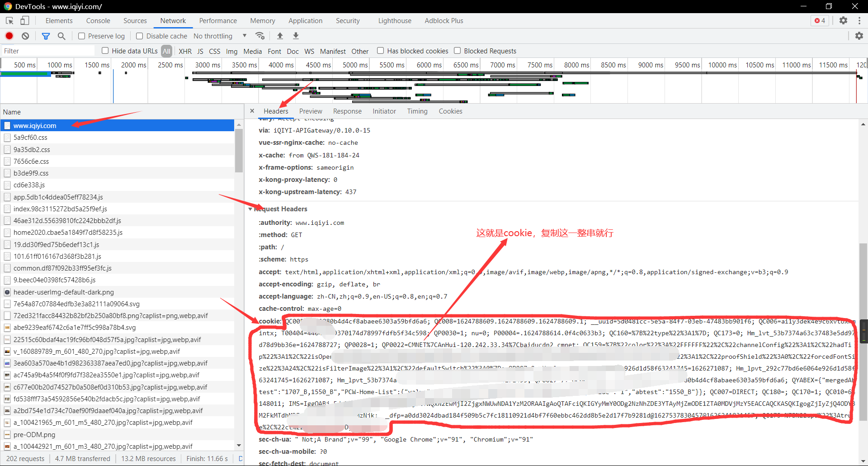Open the Memory panel tab
Image resolution: width=868 pixels, height=466 pixels.
[263, 20]
